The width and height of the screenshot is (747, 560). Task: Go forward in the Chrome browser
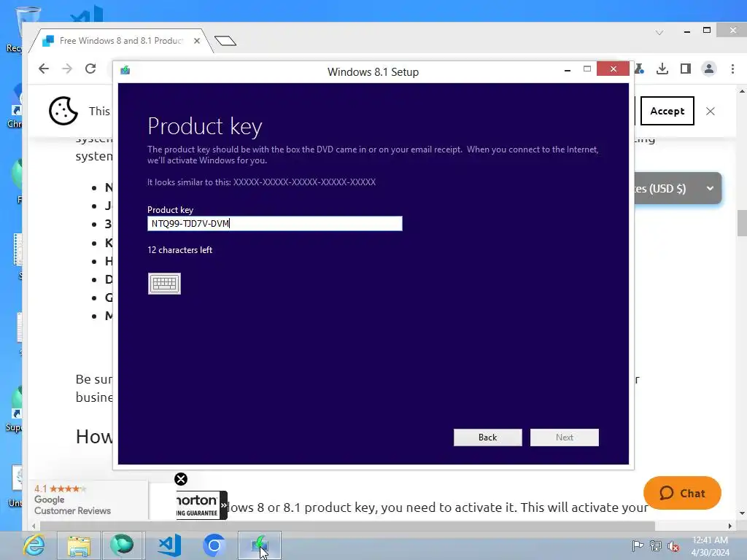coord(67,69)
